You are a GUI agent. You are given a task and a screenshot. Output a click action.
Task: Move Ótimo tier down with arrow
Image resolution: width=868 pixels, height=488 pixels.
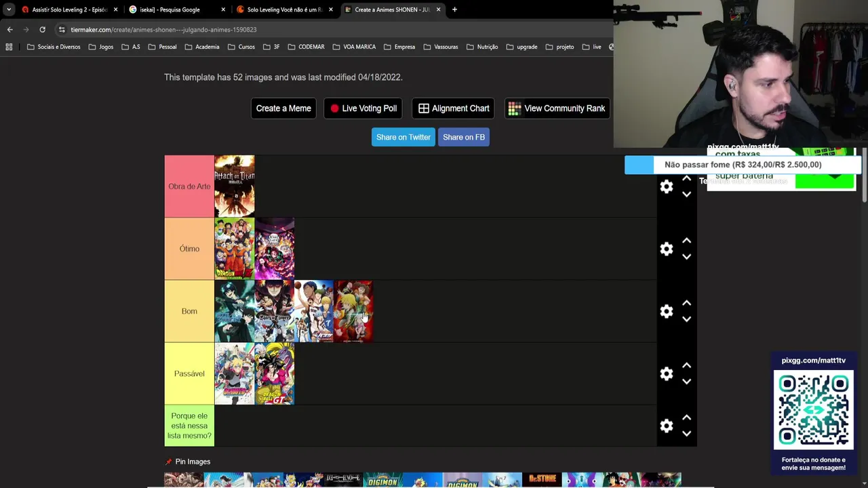point(686,257)
